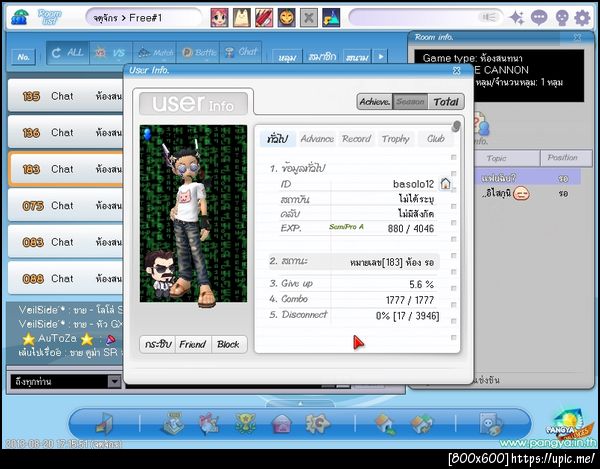Filter room list by ALL
Viewport: 600px width, 469px height.
click(x=68, y=52)
